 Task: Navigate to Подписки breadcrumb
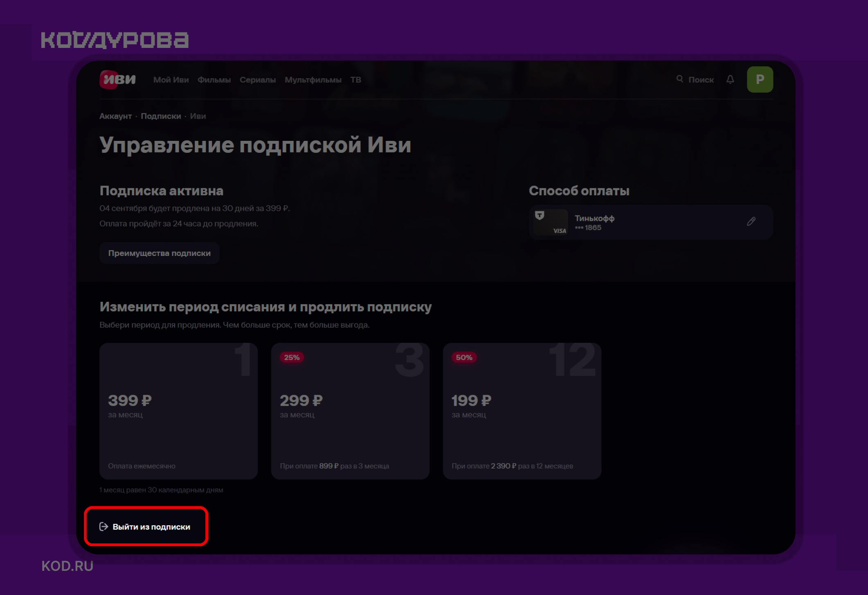point(161,116)
